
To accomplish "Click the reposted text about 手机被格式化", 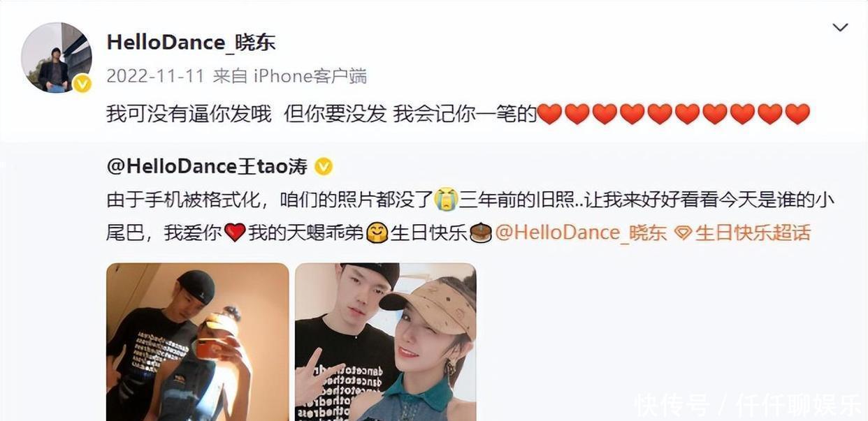I will point(470,216).
